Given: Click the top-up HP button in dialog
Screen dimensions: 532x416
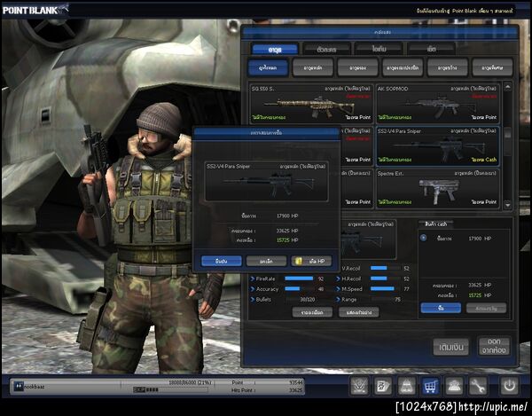Looking at the screenshot, I should pos(311,261).
